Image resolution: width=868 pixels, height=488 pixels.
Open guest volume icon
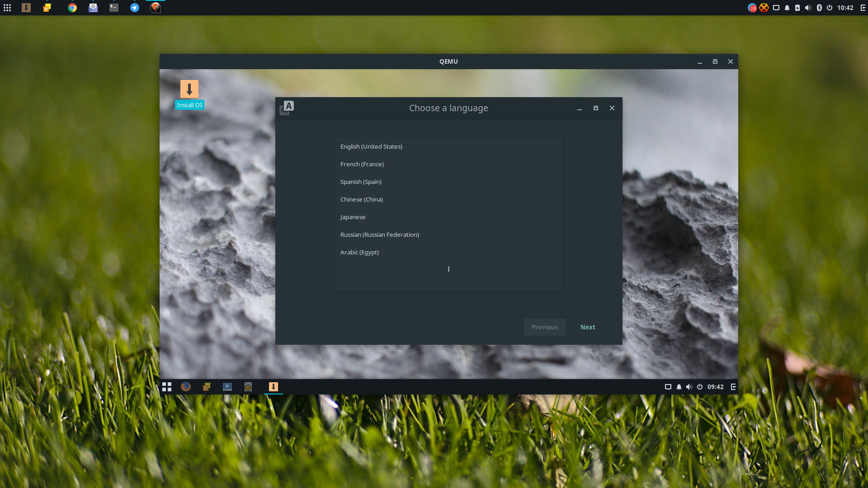[689, 387]
